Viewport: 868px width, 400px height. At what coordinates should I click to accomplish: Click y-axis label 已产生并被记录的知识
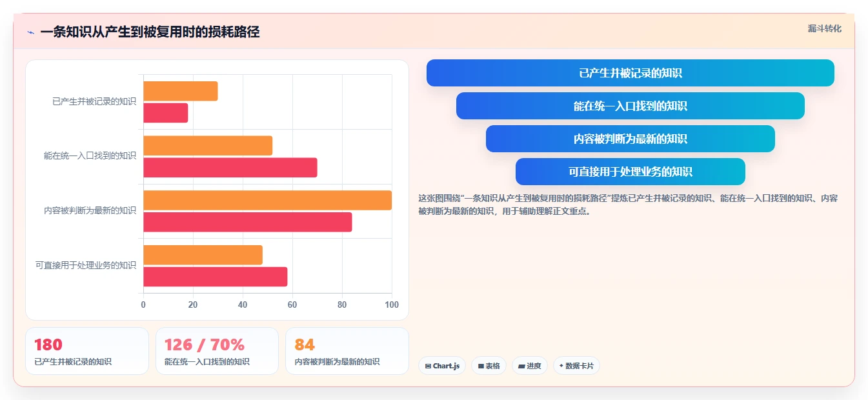(x=94, y=101)
